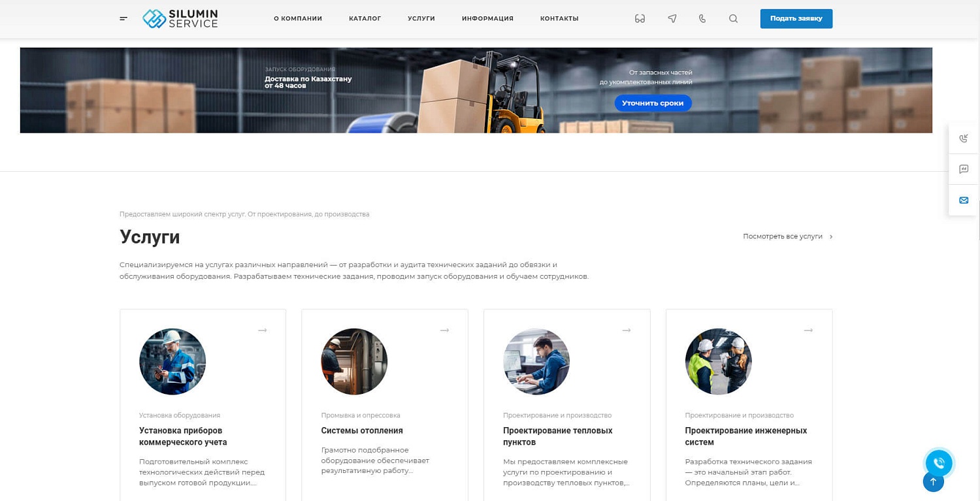The width and height of the screenshot is (980, 501).
Task: Open the review chat bubble side icon
Action: (963, 169)
